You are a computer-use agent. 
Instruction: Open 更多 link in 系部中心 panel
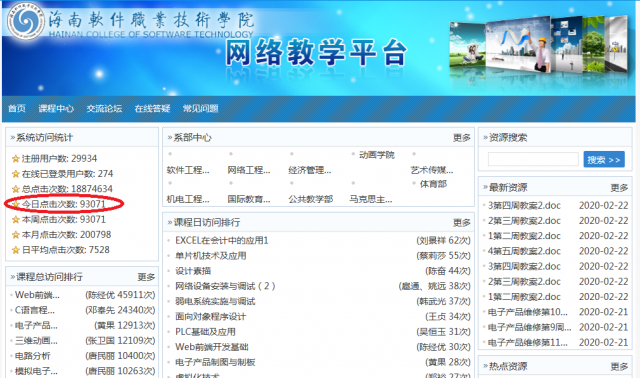coord(462,138)
